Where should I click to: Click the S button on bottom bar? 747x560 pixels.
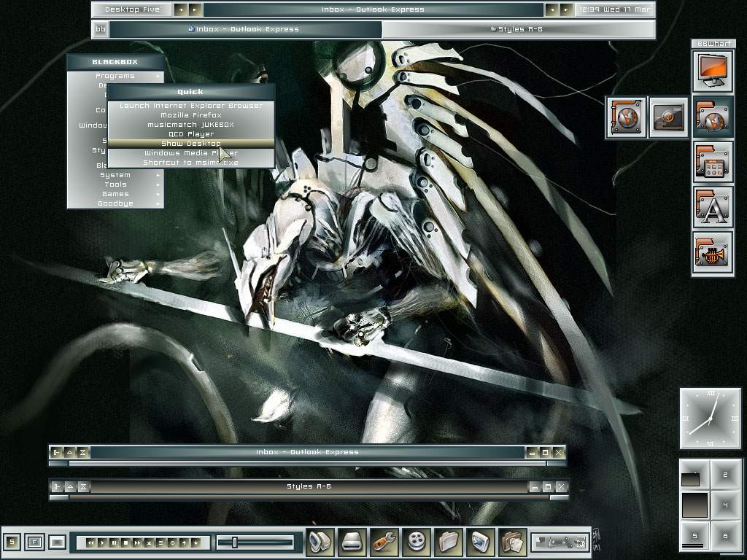[x=12, y=542]
